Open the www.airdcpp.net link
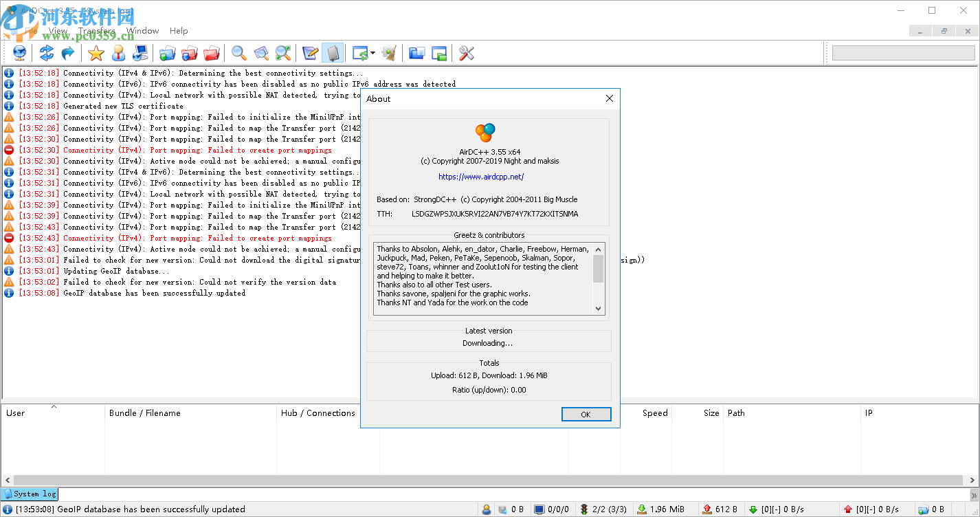This screenshot has height=517, width=980. click(x=481, y=177)
